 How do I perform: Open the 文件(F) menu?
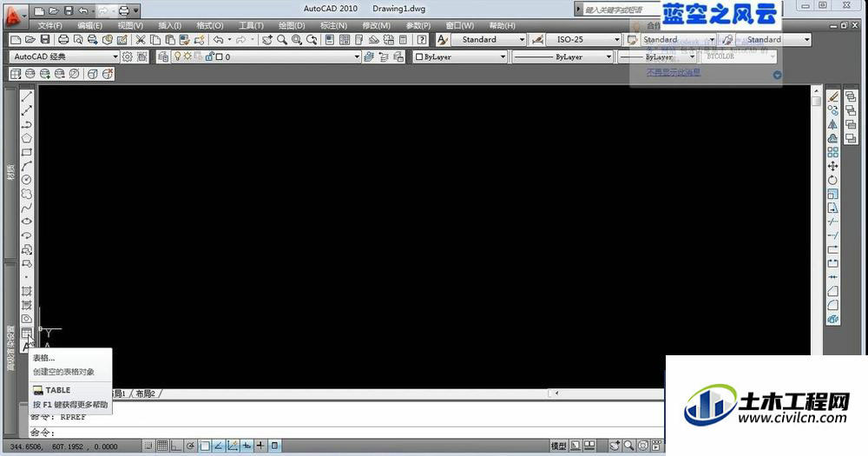pyautogui.click(x=49, y=25)
